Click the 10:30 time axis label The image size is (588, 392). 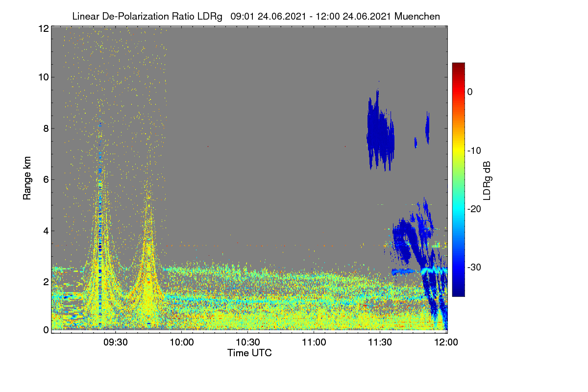coord(248,342)
